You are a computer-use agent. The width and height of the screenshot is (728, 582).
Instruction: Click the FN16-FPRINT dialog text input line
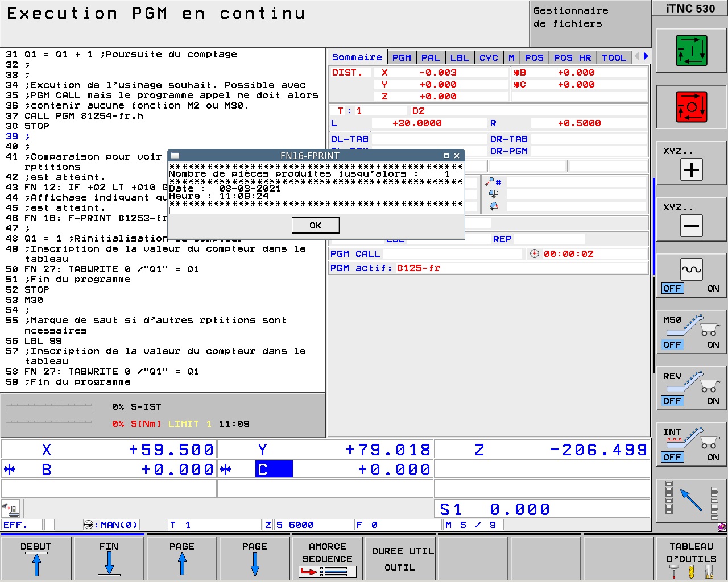(316, 211)
